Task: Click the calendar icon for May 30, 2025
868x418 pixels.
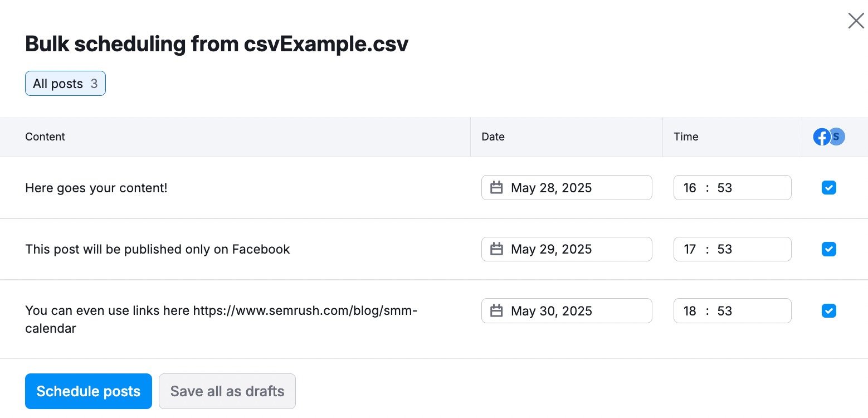Action: 496,311
